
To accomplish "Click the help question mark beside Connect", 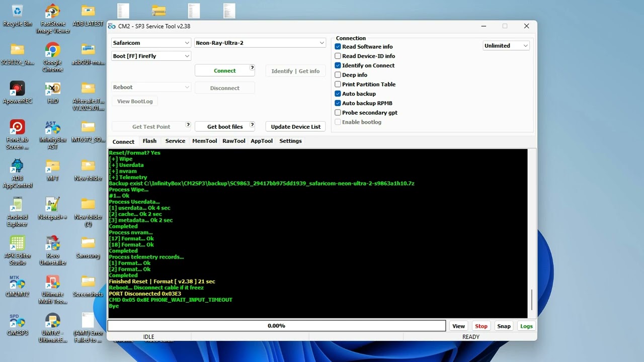I will pyautogui.click(x=252, y=68).
